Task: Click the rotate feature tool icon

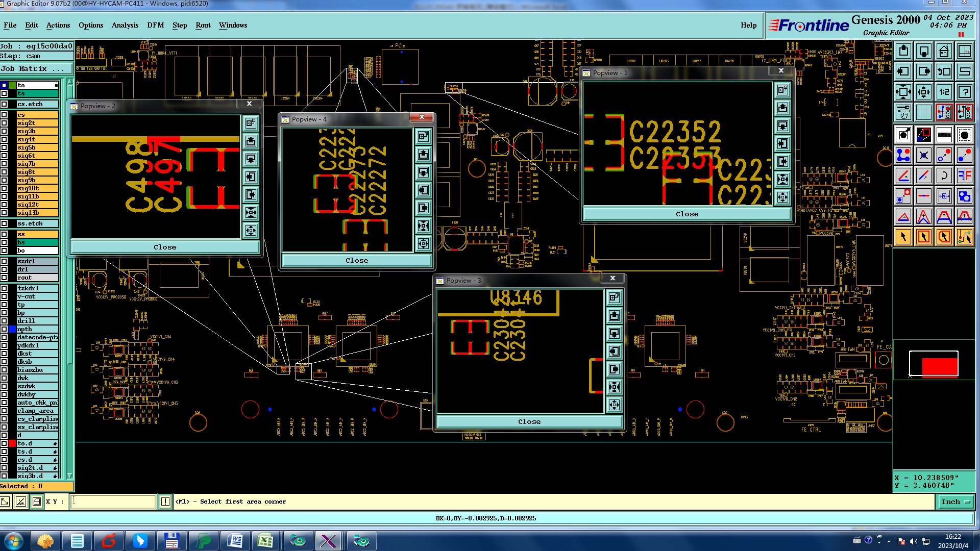Action: click(x=944, y=176)
